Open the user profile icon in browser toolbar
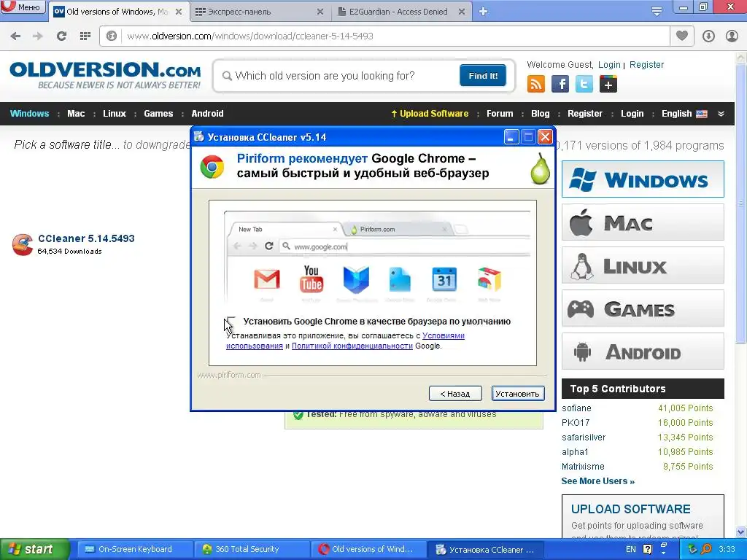Viewport: 747px width, 560px height. coord(732,36)
